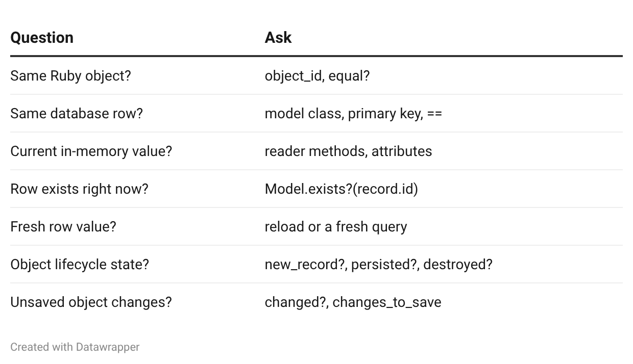The image size is (633, 364).
Task: Click the word 'Datawrapper' in footer
Action: [x=108, y=347]
